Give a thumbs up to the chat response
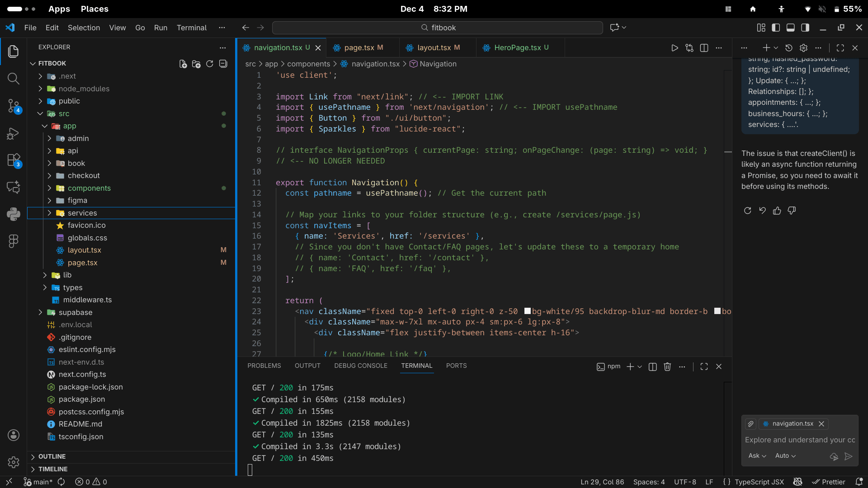 777,211
